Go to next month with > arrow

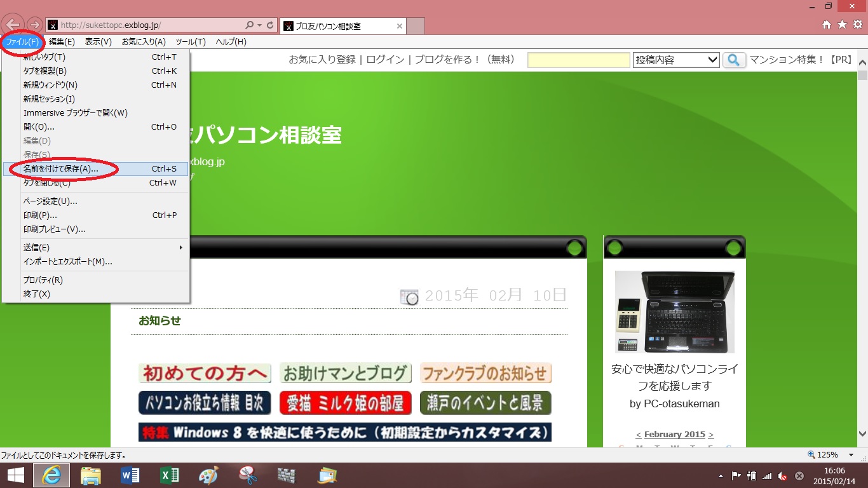(711, 435)
